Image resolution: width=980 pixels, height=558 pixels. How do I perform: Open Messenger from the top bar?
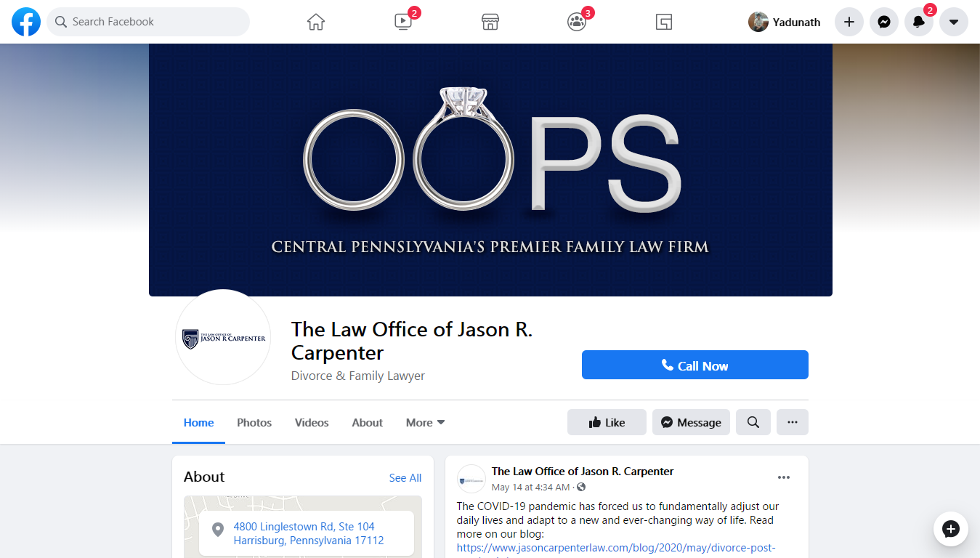click(x=884, y=22)
